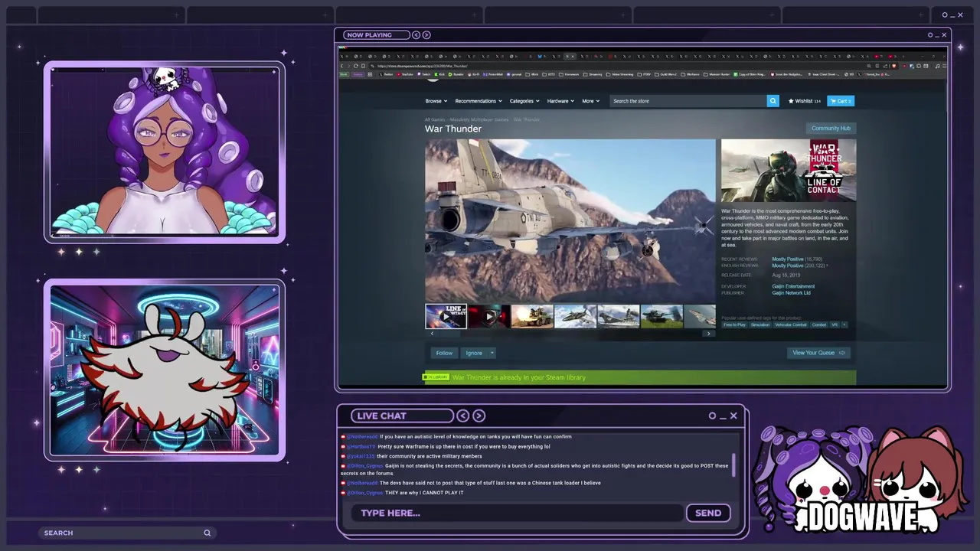Click the main jet fighter screenshot
Viewport: 980px width, 551px height.
pyautogui.click(x=570, y=220)
